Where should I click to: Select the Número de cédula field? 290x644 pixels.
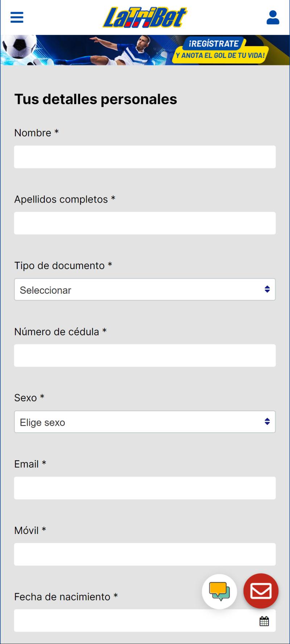coord(145,355)
